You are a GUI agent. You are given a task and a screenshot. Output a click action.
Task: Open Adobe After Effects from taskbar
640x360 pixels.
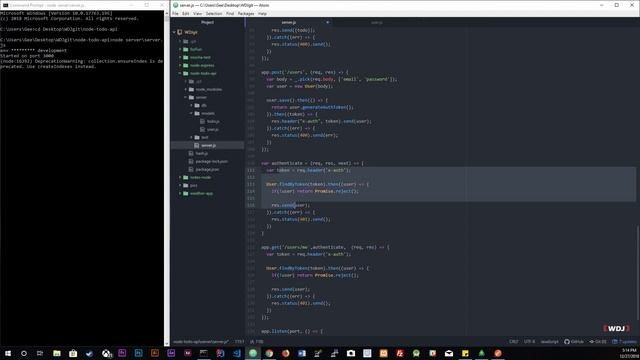coord(171,353)
